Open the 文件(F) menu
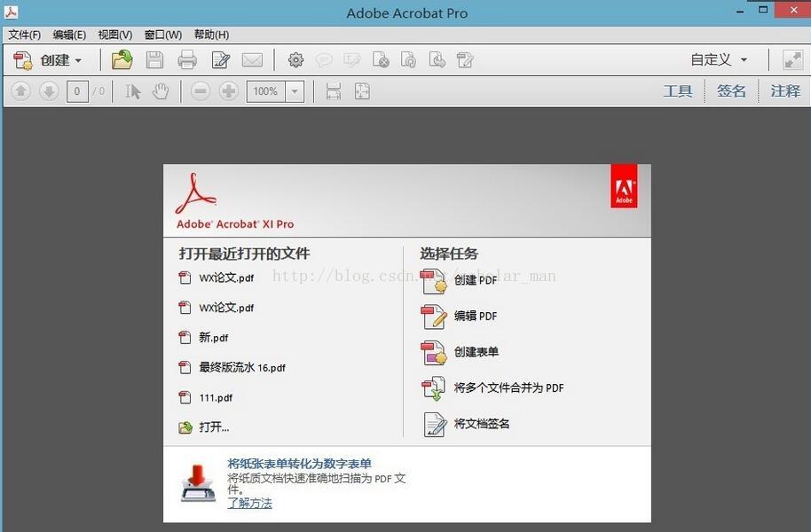This screenshot has width=811, height=532. pyautogui.click(x=24, y=35)
